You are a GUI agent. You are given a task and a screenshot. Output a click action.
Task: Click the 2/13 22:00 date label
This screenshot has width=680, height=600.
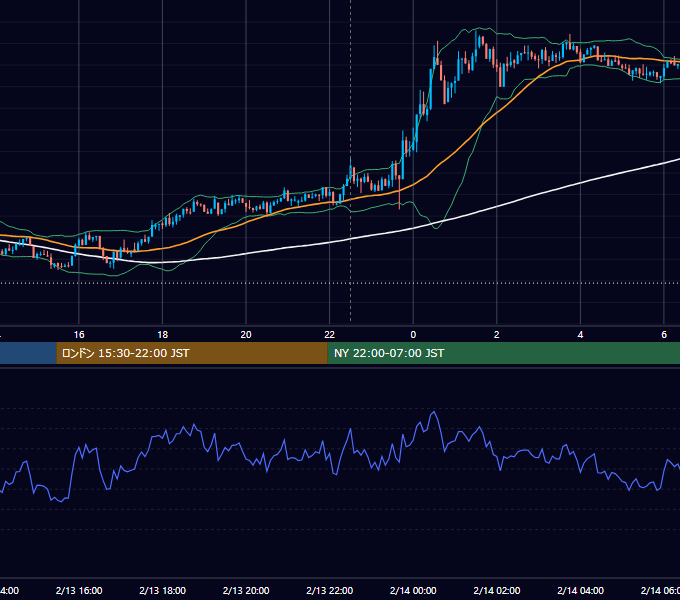[330, 590]
